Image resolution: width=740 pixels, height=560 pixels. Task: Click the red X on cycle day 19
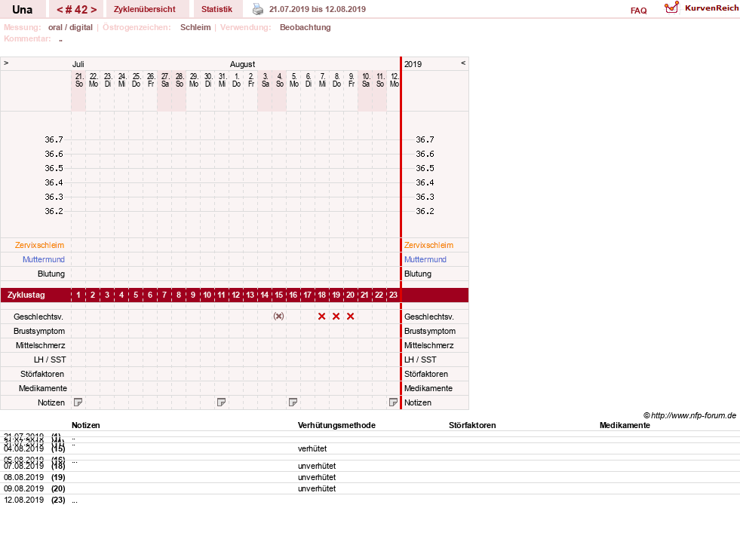click(x=336, y=317)
